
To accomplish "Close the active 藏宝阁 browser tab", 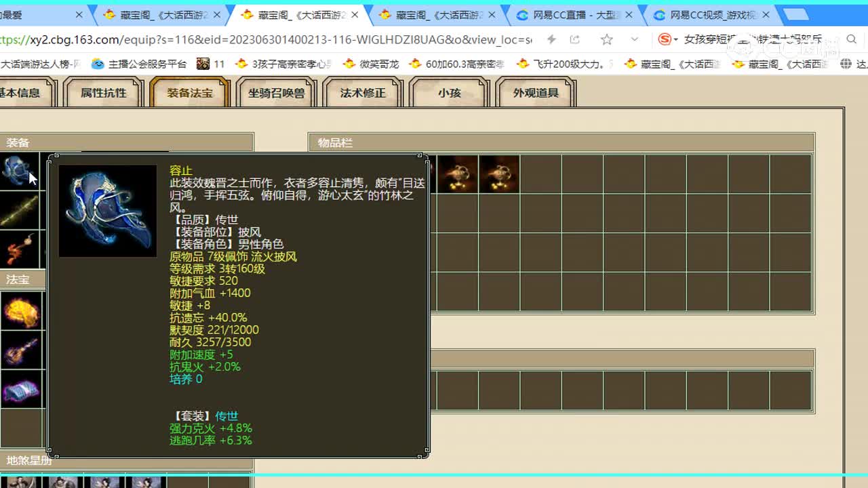I will (355, 15).
